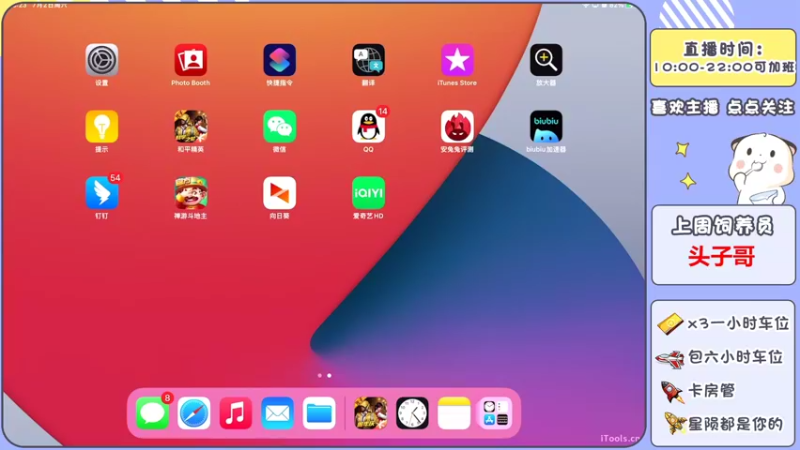The image size is (800, 450).
Task: Open QQ with 14 notifications
Action: [368, 127]
